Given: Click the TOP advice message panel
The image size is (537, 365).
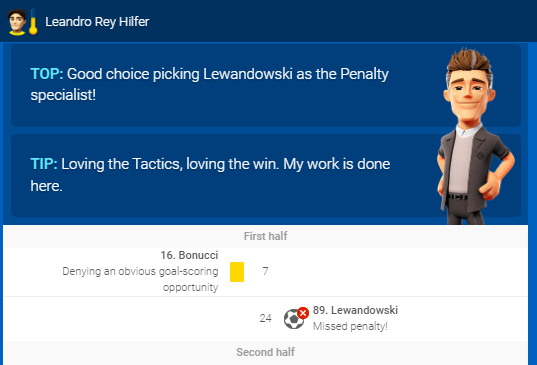Looking at the screenshot, I should point(266,85).
